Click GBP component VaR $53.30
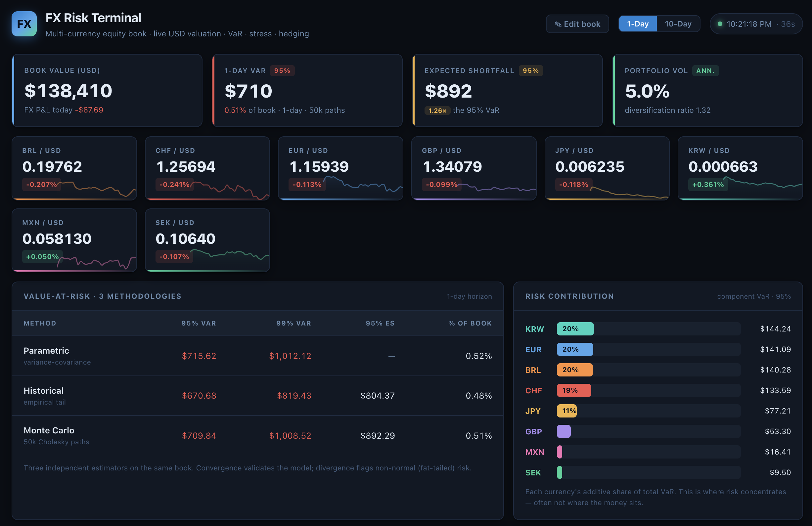The image size is (812, 526). tap(778, 431)
